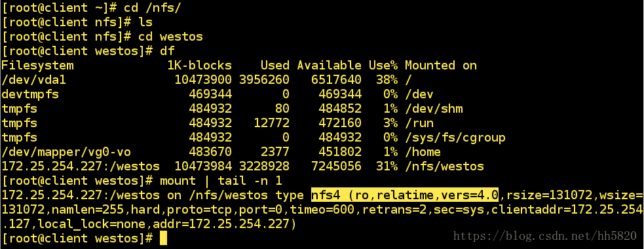Click the '472160' available value
644x249 pixels.
tap(340, 123)
